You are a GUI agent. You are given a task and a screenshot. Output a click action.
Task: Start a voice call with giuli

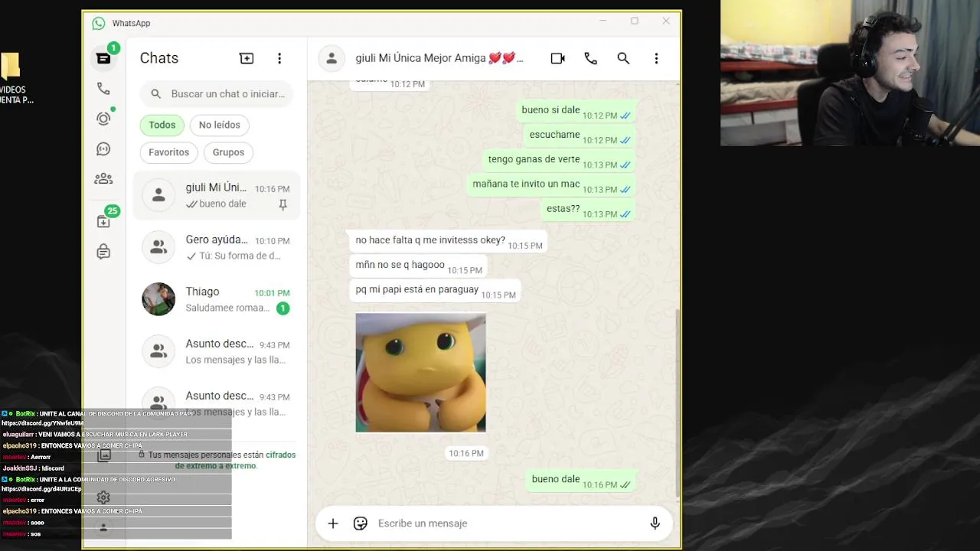coord(590,58)
